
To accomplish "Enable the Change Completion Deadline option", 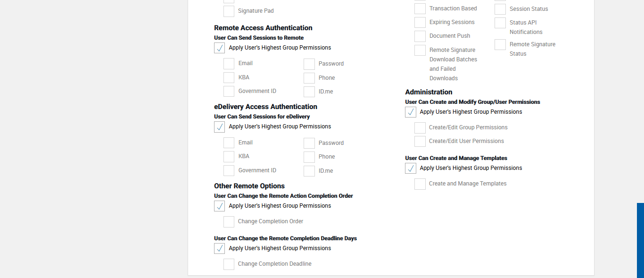I will click(229, 264).
